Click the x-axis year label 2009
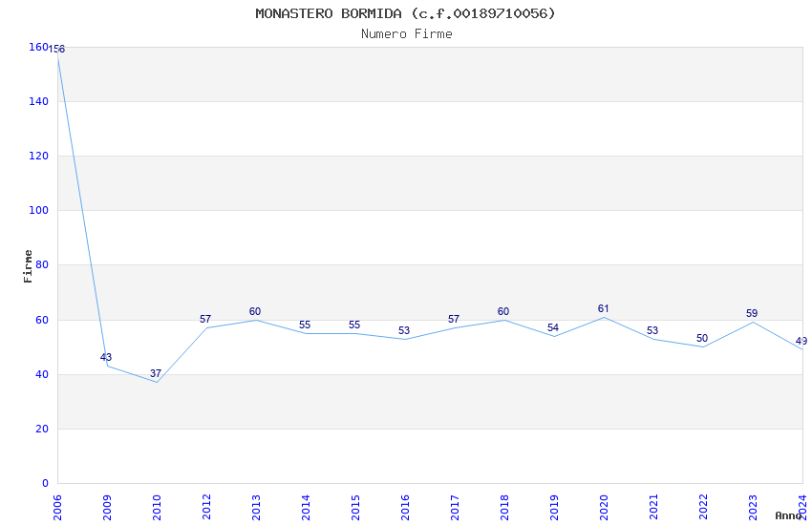812x525 pixels. [x=107, y=507]
